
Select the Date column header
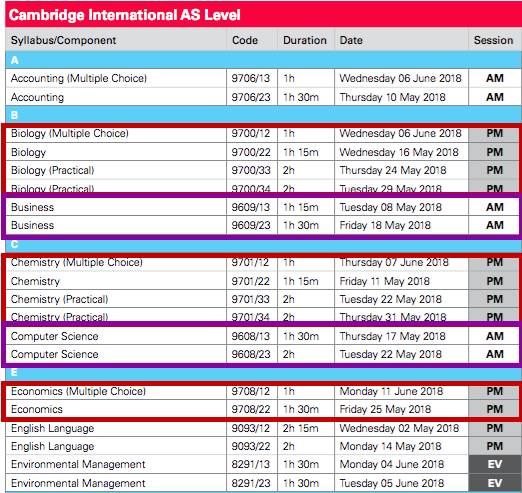(x=351, y=40)
